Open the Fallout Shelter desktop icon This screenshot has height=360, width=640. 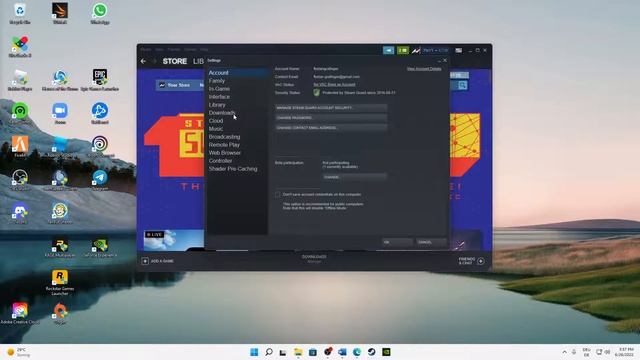(x=60, y=213)
